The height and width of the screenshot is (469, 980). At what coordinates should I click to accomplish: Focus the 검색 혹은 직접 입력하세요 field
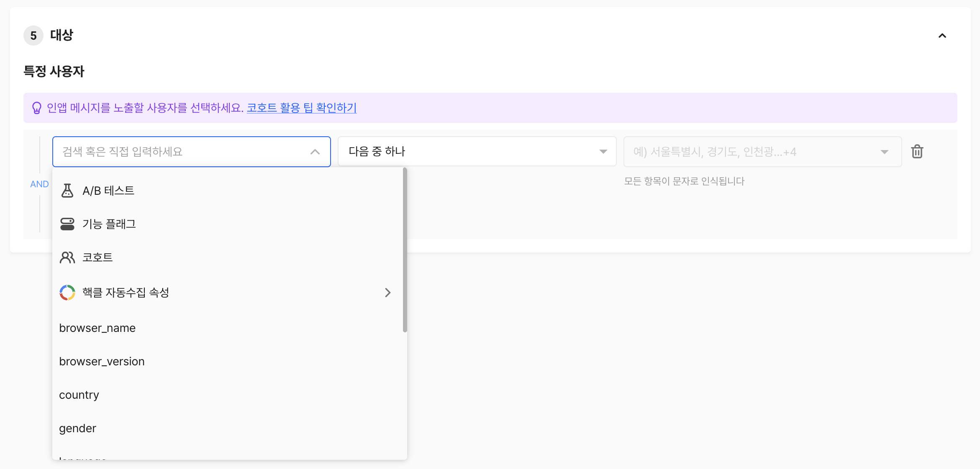(192, 152)
